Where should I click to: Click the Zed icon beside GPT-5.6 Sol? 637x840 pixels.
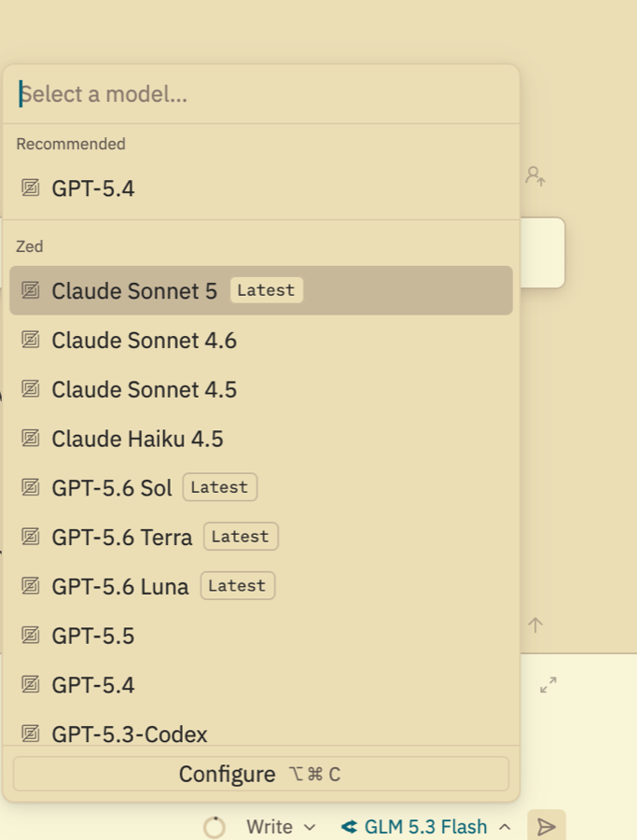point(31,487)
